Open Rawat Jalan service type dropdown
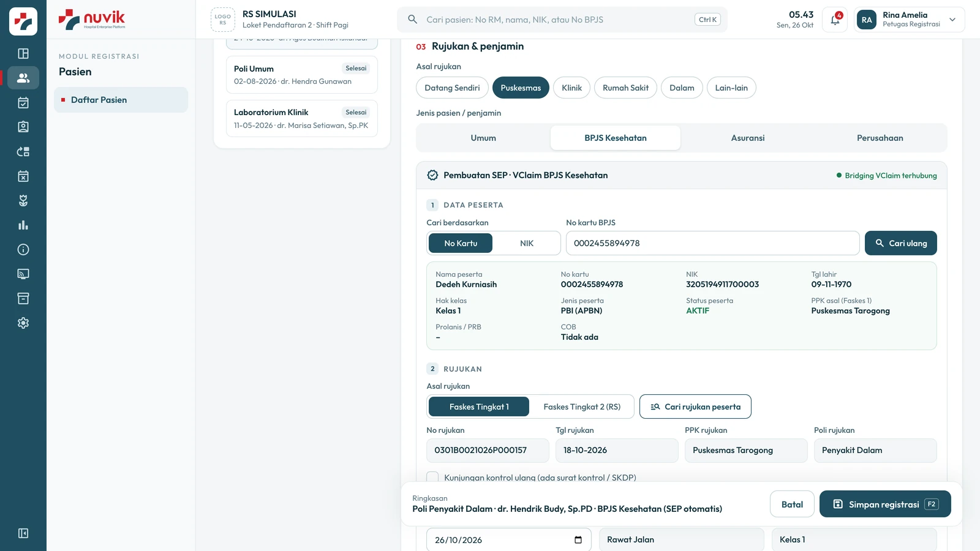The height and width of the screenshot is (551, 980). point(681,539)
